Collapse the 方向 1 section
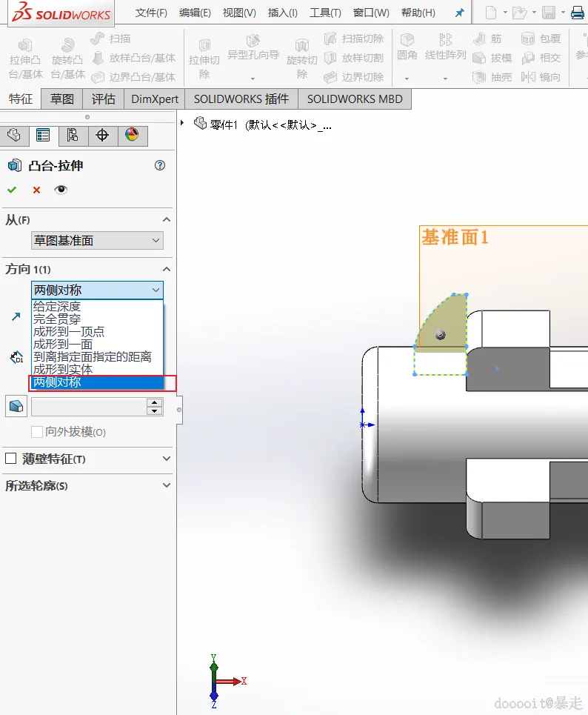Image resolution: width=588 pixels, height=715 pixels. coord(167,269)
